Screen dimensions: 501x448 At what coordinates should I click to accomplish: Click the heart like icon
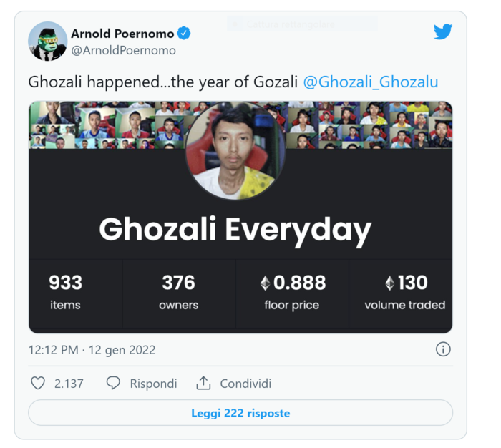click(38, 384)
